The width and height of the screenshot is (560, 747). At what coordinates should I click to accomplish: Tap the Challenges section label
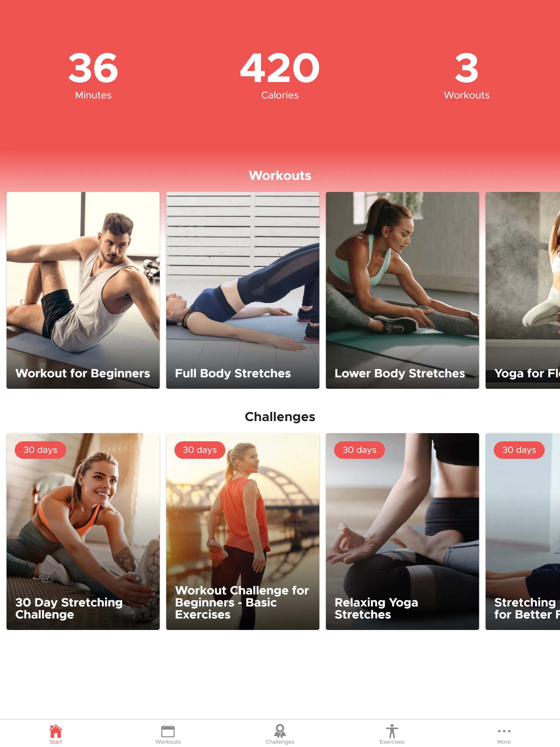(280, 416)
